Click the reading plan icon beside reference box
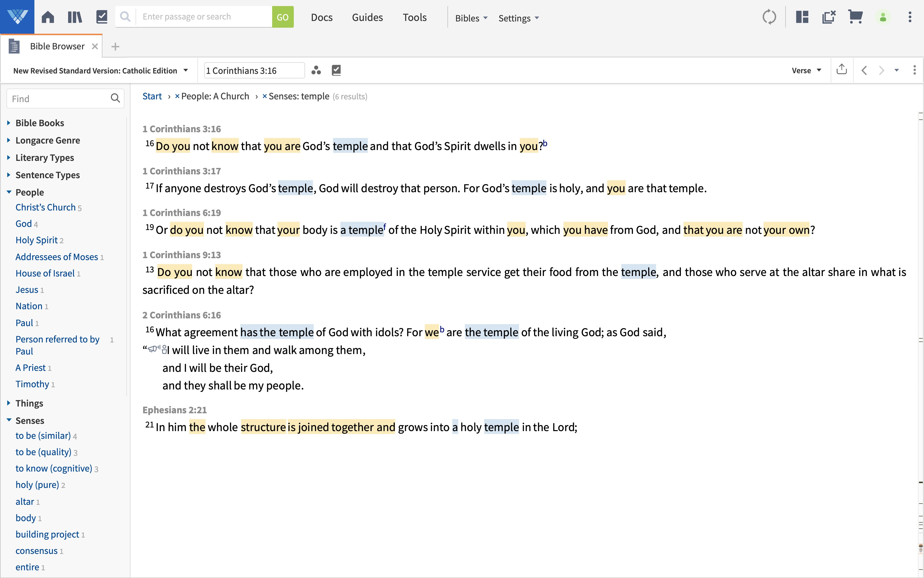The height and width of the screenshot is (578, 924). (336, 70)
